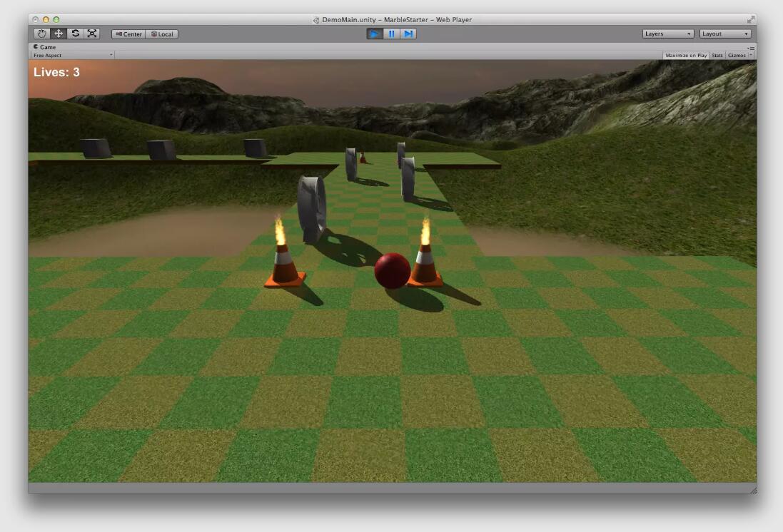Toggle pivot mode with Center button

click(x=128, y=34)
